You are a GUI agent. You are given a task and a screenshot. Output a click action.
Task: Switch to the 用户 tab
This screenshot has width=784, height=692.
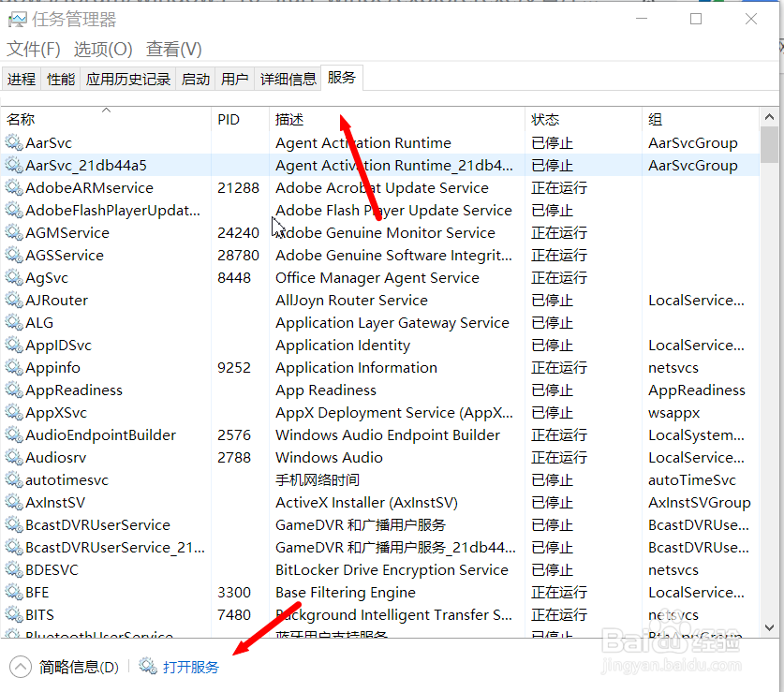coord(234,79)
